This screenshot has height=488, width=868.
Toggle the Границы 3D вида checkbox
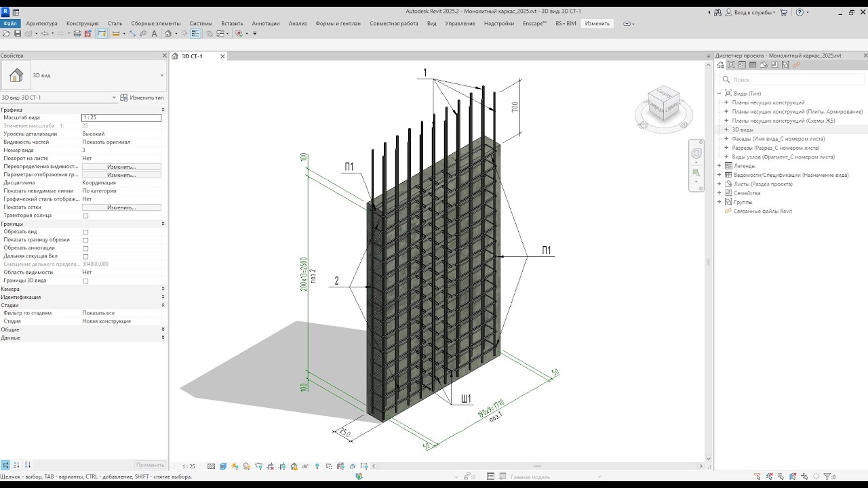pos(85,281)
